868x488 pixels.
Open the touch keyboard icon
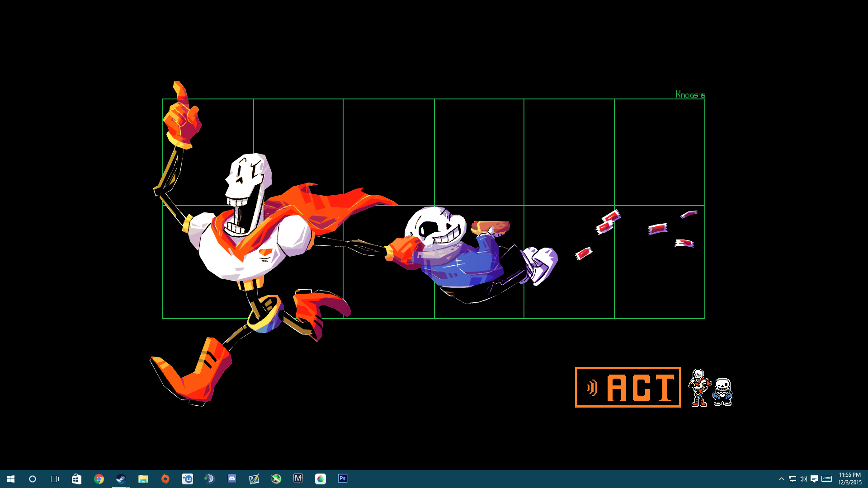pos(827,479)
